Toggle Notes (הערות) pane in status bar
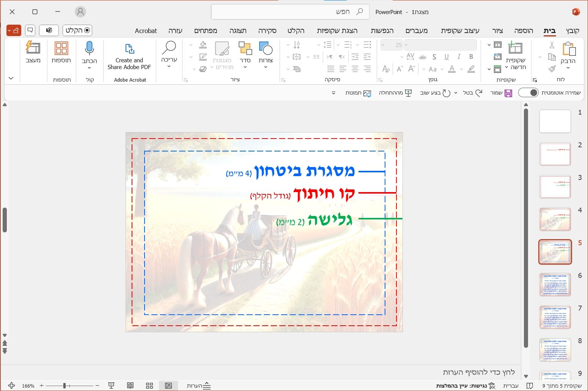Screen dimensions: 588x391 [x=198, y=386]
